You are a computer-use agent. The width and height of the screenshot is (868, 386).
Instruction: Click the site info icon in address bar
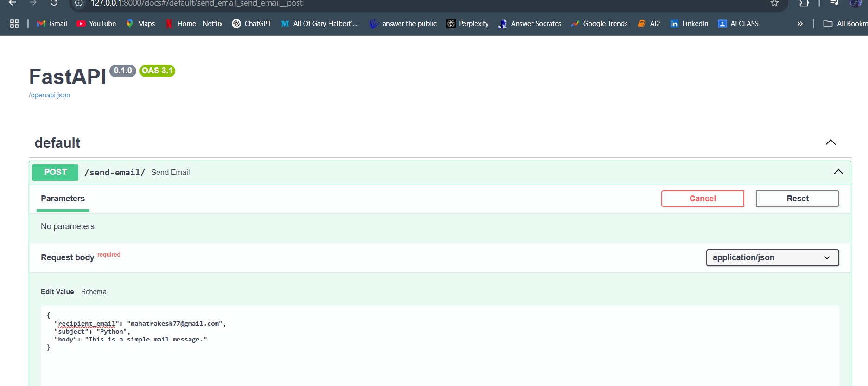[79, 3]
